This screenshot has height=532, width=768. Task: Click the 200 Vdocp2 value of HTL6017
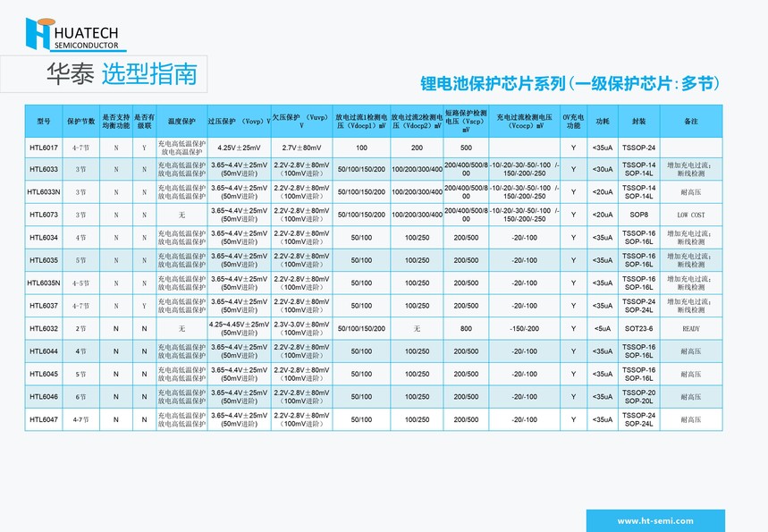(x=417, y=148)
